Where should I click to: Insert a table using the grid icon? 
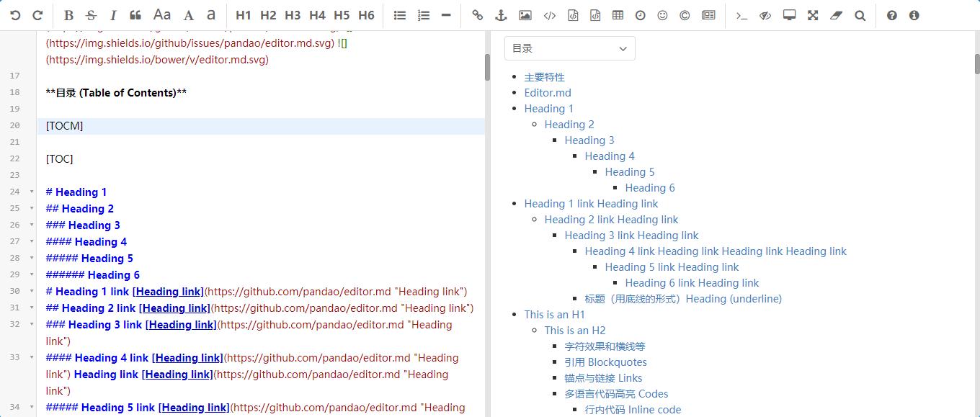[618, 15]
